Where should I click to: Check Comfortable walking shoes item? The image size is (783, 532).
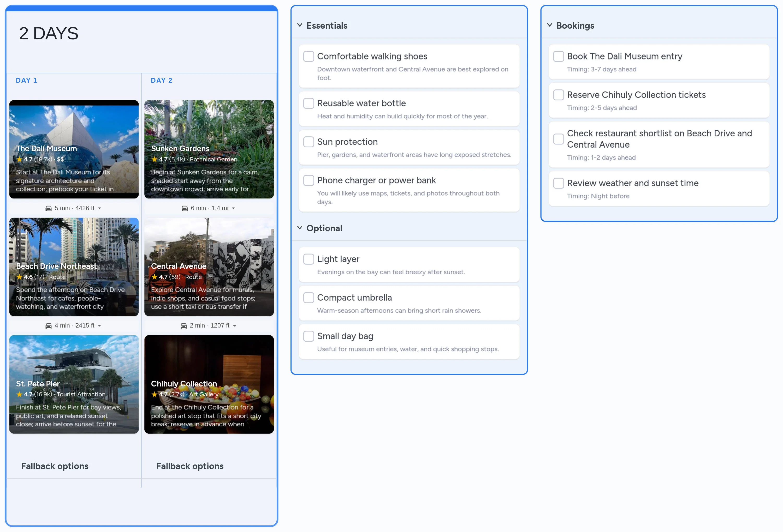(x=309, y=56)
